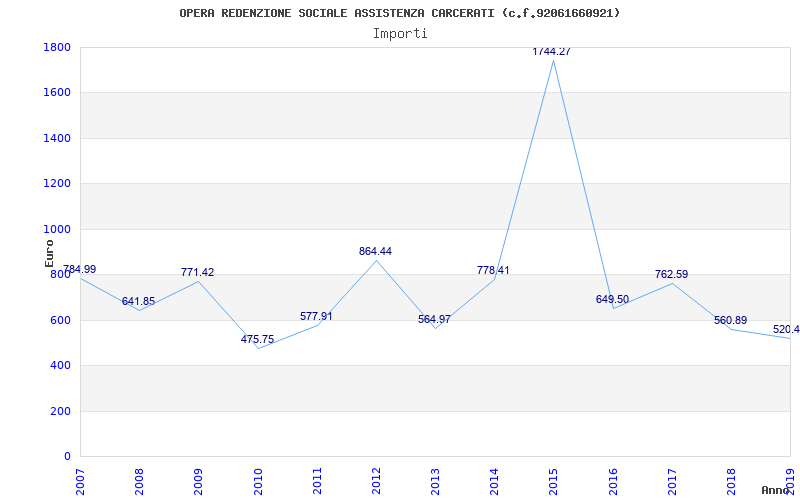Click the 2008 x-axis year label
Image resolution: width=800 pixels, height=500 pixels.
point(140,481)
